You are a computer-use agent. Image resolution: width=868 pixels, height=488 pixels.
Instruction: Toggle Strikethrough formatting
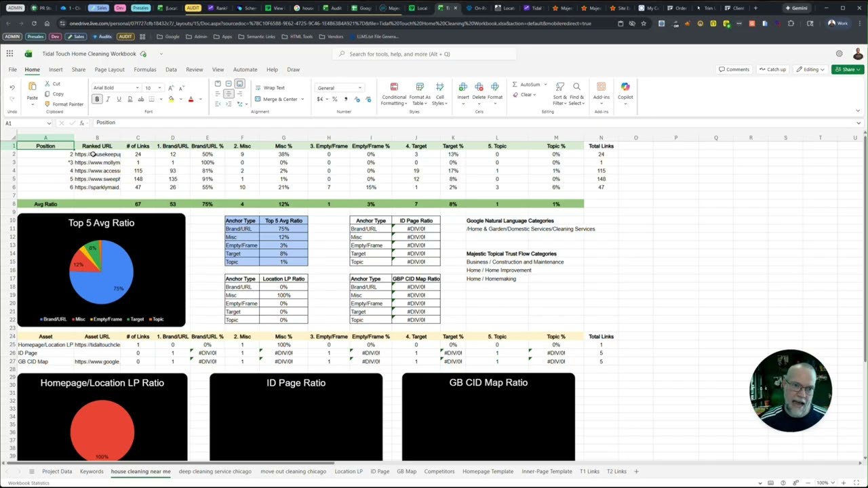140,99
